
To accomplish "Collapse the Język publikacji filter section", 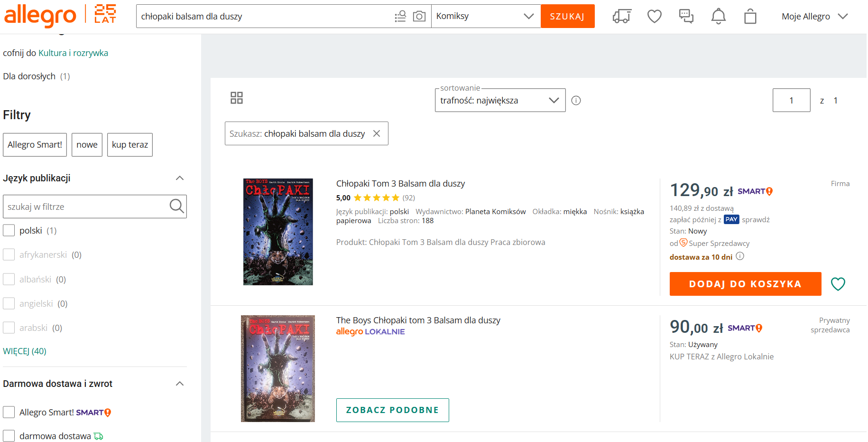I will pos(180,179).
